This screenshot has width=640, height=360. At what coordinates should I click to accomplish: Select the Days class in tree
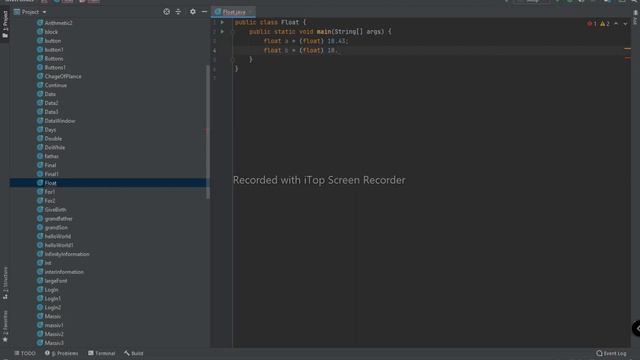click(x=47, y=130)
